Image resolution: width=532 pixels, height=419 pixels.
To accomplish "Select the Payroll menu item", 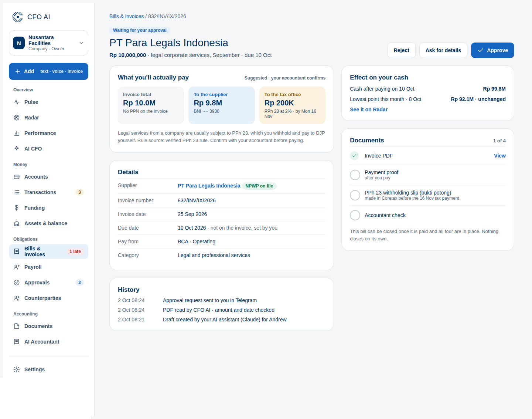I will click(48, 267).
